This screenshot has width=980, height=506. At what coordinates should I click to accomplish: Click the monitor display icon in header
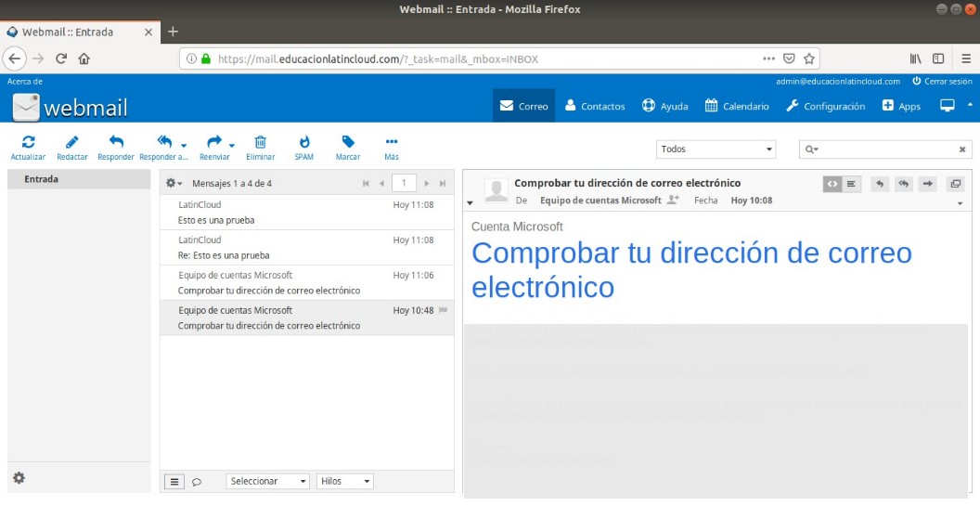pos(948,106)
